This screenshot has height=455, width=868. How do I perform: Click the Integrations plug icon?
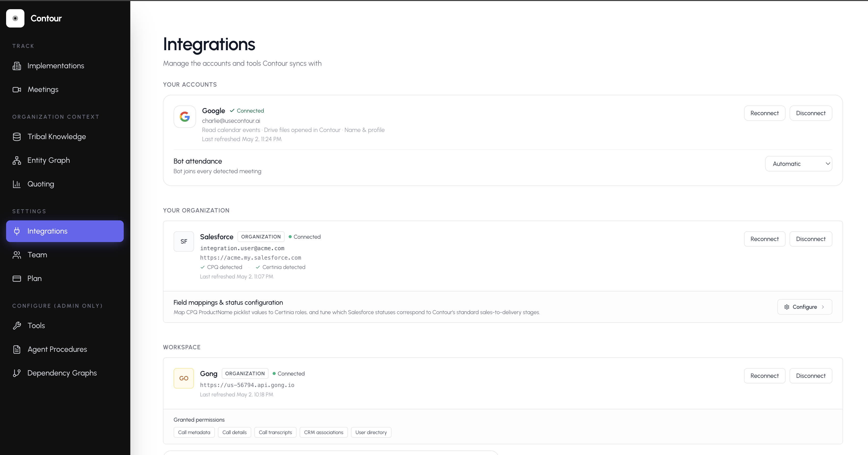point(17,231)
